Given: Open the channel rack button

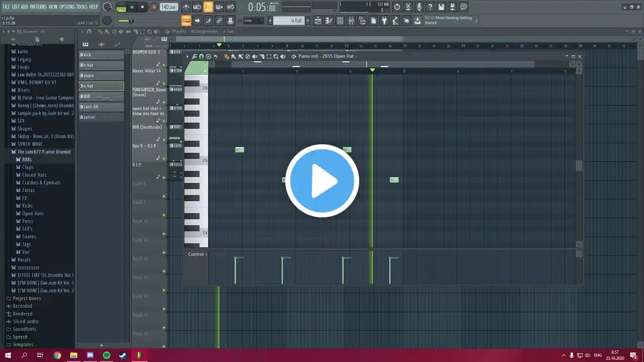Looking at the screenshot, I should (x=340, y=21).
